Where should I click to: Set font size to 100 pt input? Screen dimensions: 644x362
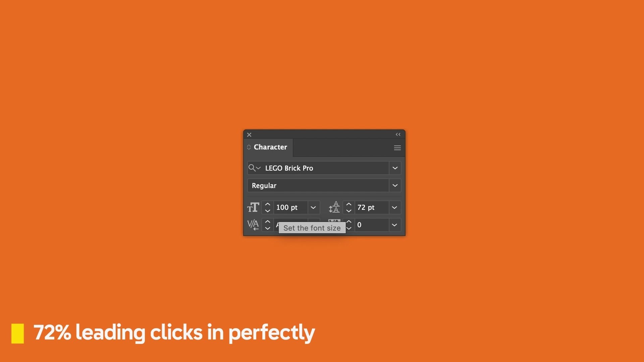290,207
